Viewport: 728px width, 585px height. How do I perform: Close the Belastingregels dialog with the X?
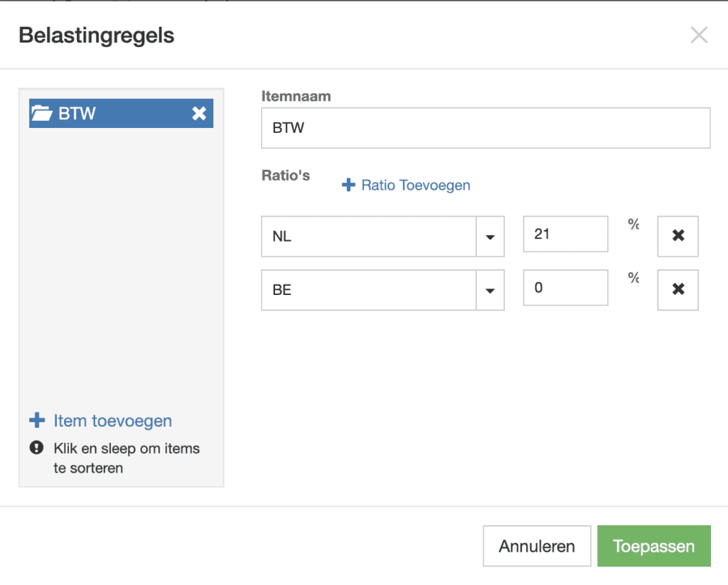[x=699, y=35]
